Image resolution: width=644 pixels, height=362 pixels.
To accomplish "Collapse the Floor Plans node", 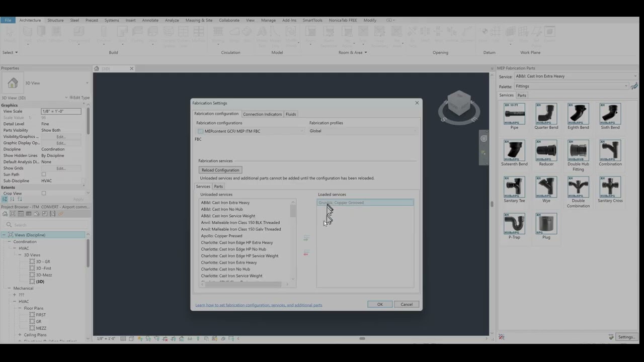I will [20, 308].
